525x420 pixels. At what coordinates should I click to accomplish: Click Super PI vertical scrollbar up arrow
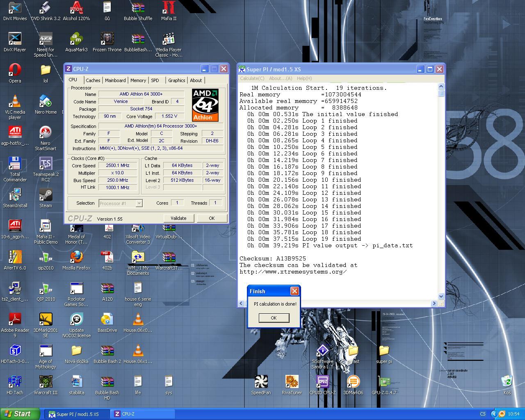[441, 86]
